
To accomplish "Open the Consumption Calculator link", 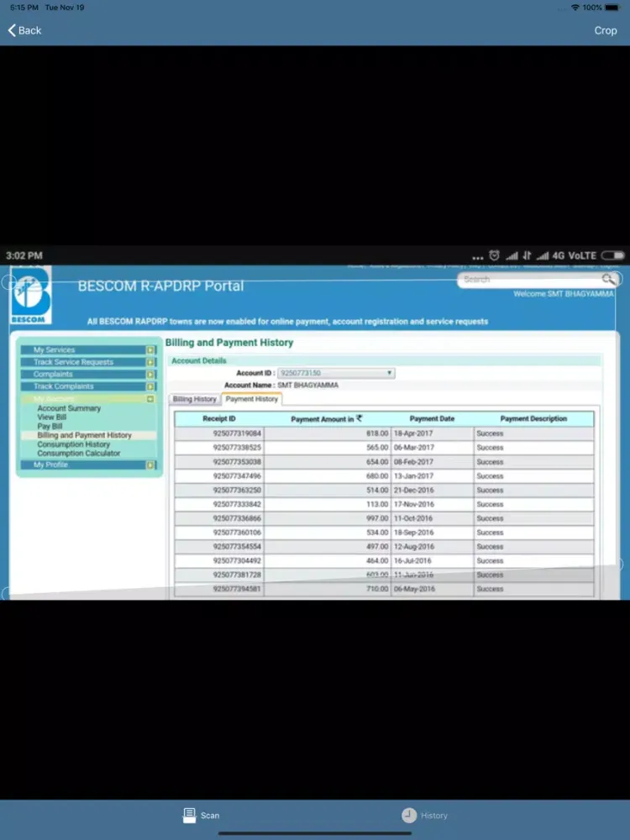I will point(79,454).
